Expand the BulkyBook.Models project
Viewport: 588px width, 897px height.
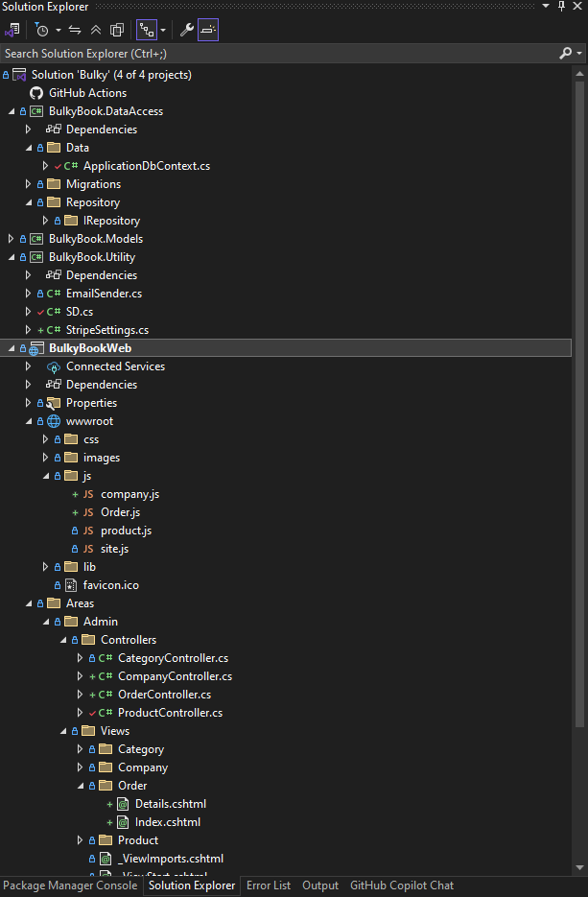11,239
